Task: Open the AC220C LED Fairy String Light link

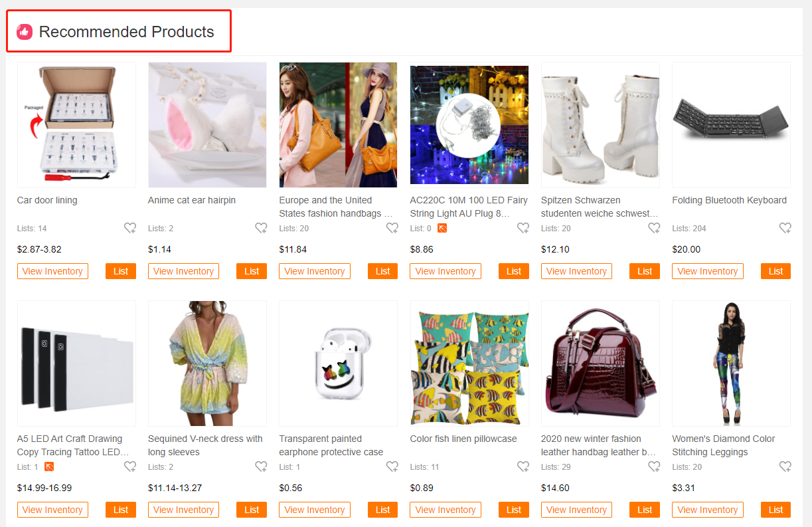Action: coord(469,207)
